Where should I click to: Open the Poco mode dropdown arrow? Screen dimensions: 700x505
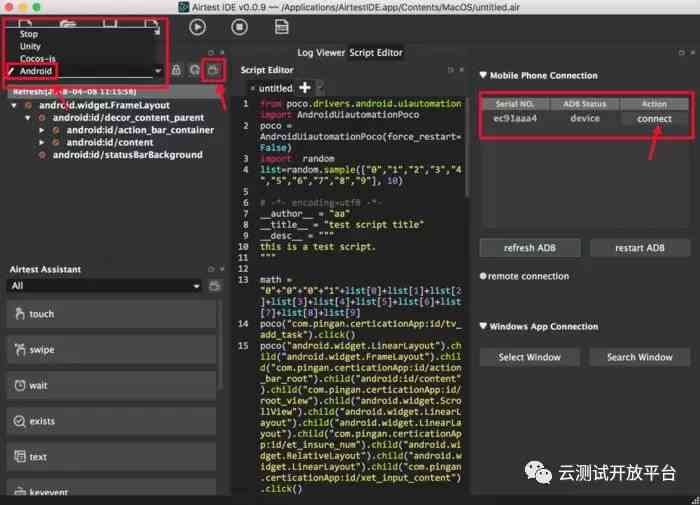[x=158, y=71]
